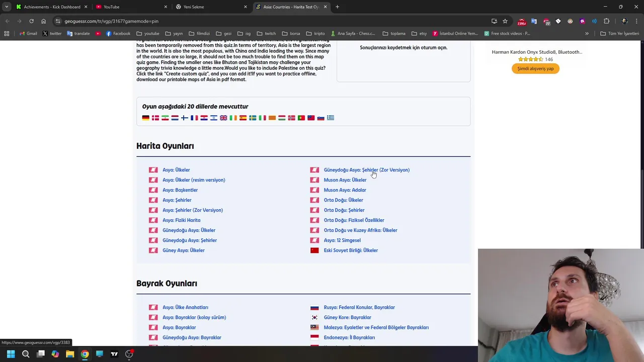Reload the page with the refresh icon
The height and width of the screenshot is (362, 644).
tap(31, 21)
